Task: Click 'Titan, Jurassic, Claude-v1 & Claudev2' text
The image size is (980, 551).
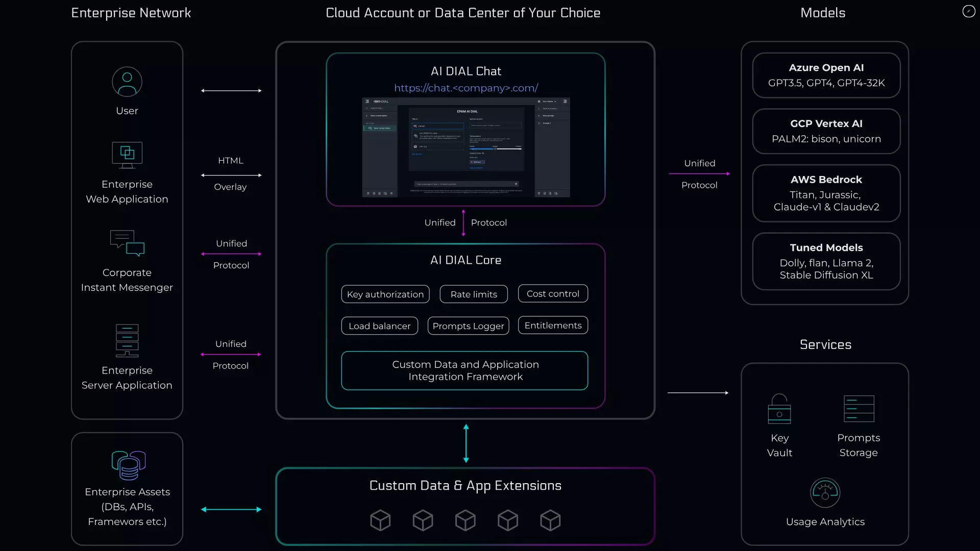Action: (x=826, y=201)
